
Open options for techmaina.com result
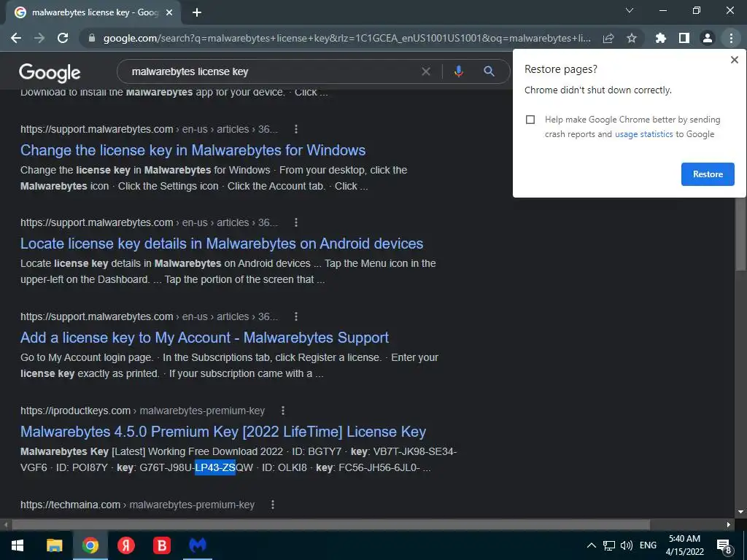click(x=273, y=505)
